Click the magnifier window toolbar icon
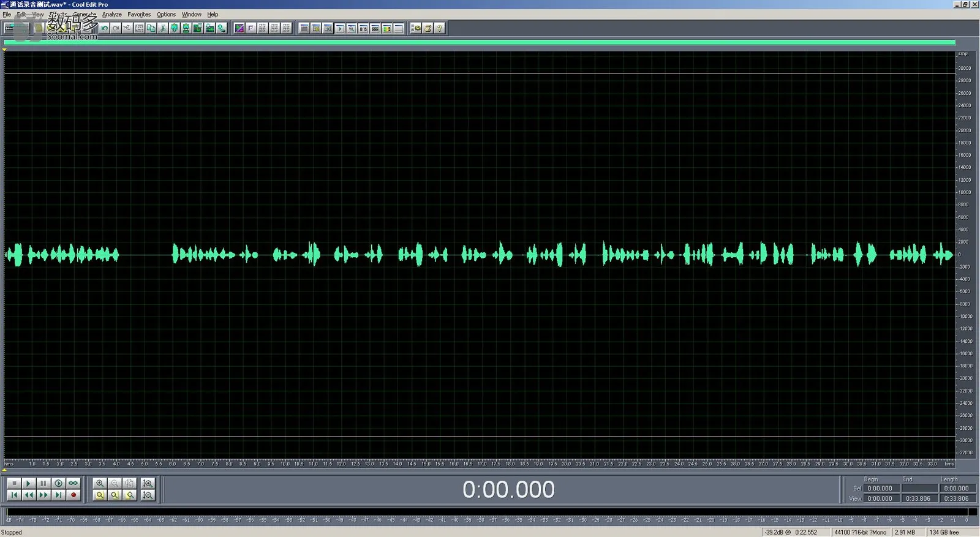980x537 pixels. coord(352,28)
